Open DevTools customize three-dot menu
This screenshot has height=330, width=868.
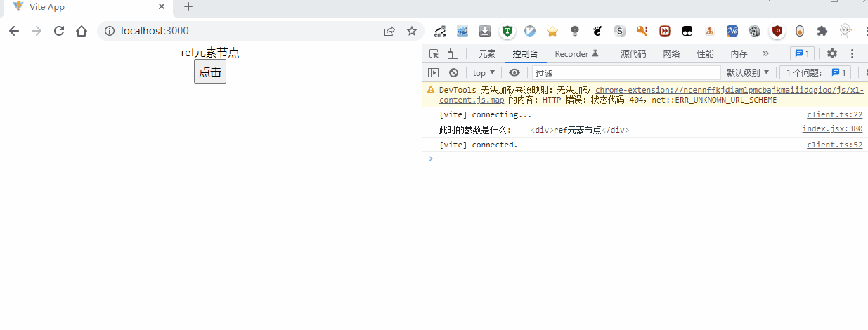click(x=852, y=53)
